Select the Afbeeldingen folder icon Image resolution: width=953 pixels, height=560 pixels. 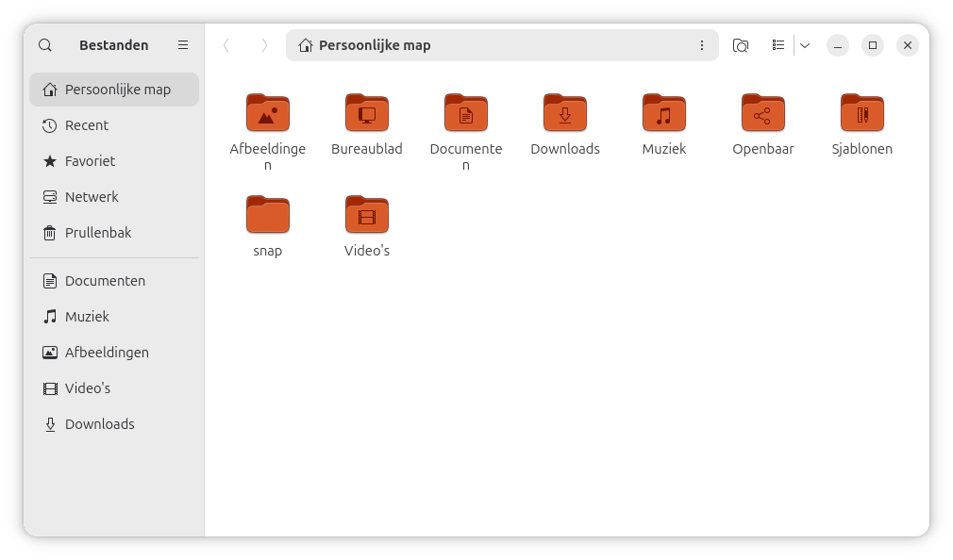pos(268,113)
